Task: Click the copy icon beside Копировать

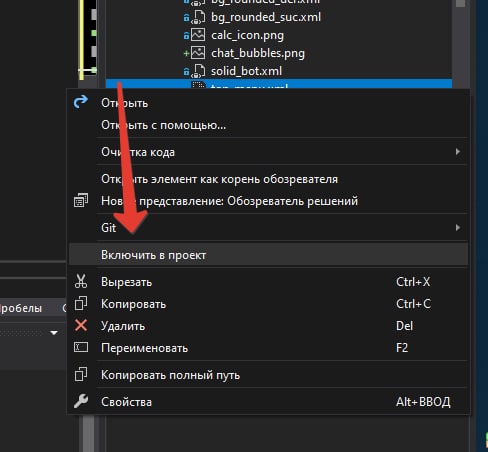Action: [x=81, y=303]
